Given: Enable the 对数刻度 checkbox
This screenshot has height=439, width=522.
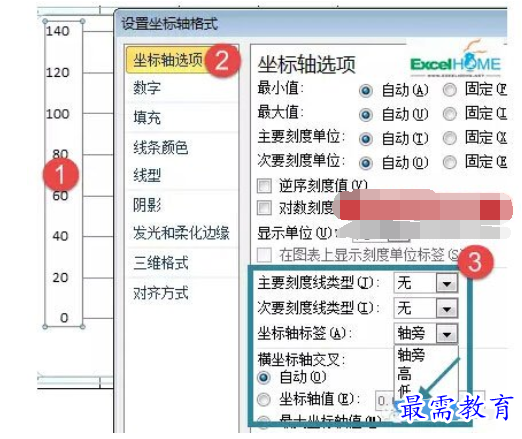Looking at the screenshot, I should click(264, 208).
